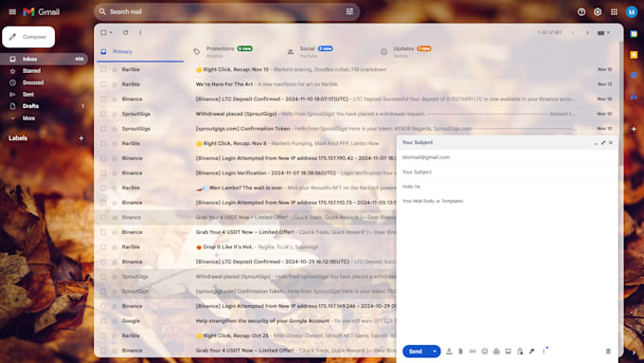644x363 pixels.
Task: Open select-all checkbox dropdown arrow
Action: (x=111, y=32)
